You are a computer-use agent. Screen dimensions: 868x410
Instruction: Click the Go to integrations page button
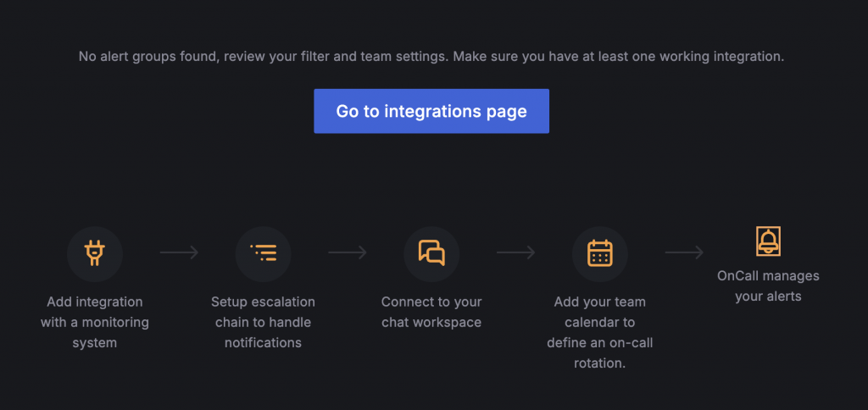tap(431, 111)
